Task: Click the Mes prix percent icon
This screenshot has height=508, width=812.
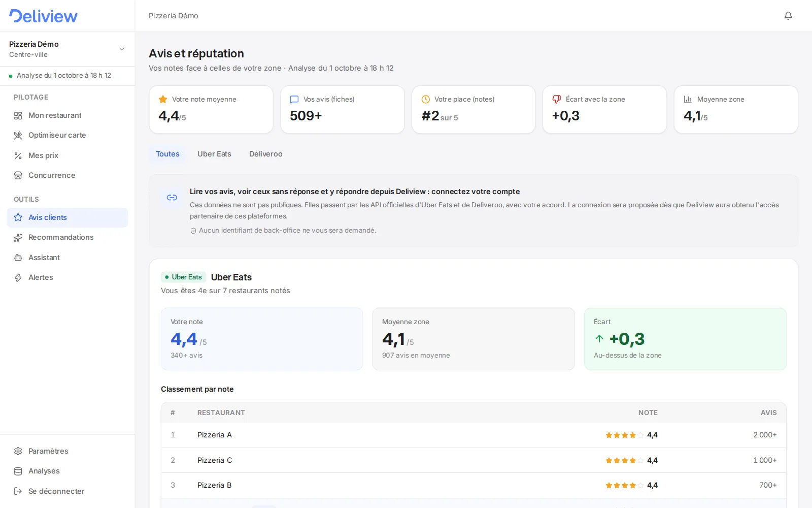Action: click(18, 156)
